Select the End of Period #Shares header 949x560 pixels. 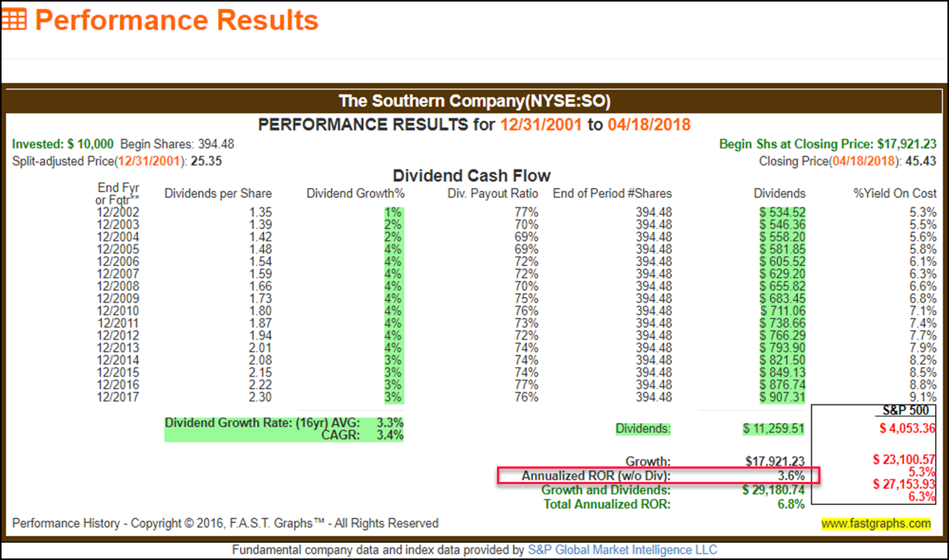click(x=612, y=193)
